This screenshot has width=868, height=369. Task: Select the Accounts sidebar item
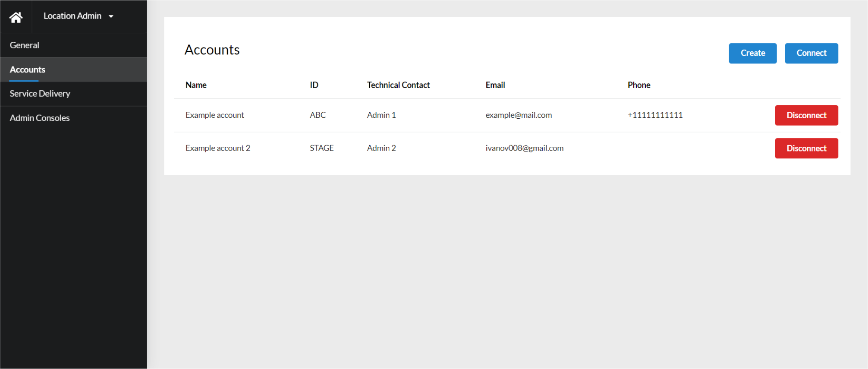(x=28, y=69)
